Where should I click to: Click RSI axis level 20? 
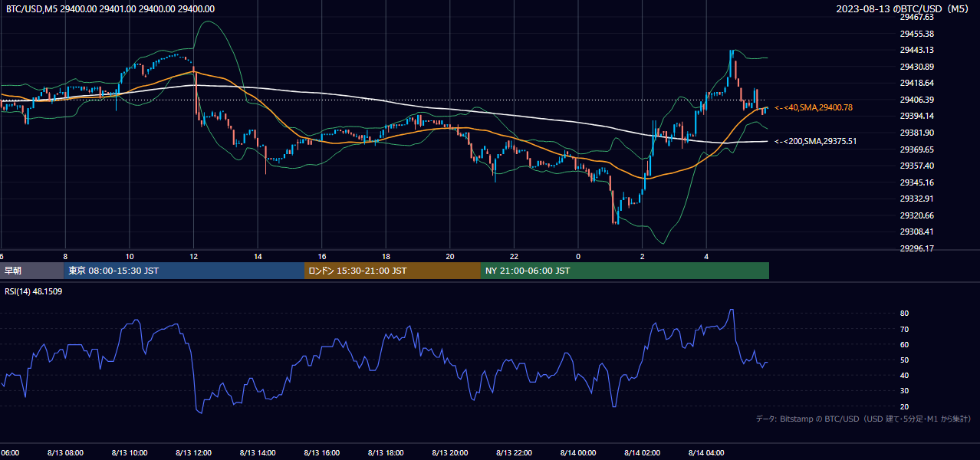coord(904,406)
